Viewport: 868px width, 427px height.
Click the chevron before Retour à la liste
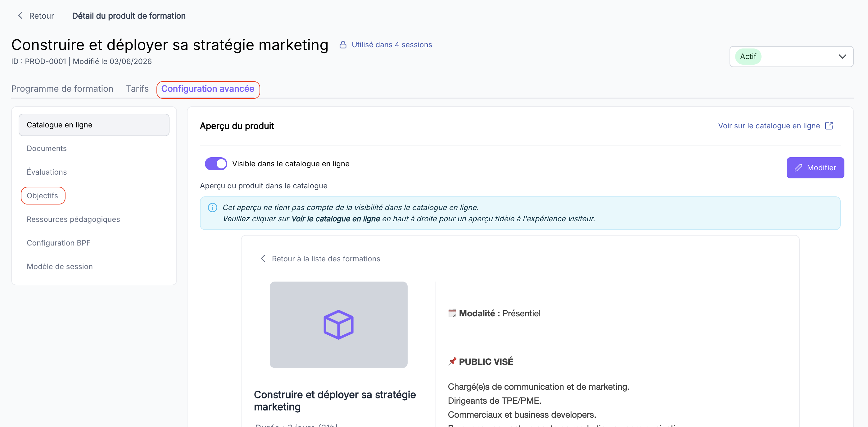click(x=263, y=258)
